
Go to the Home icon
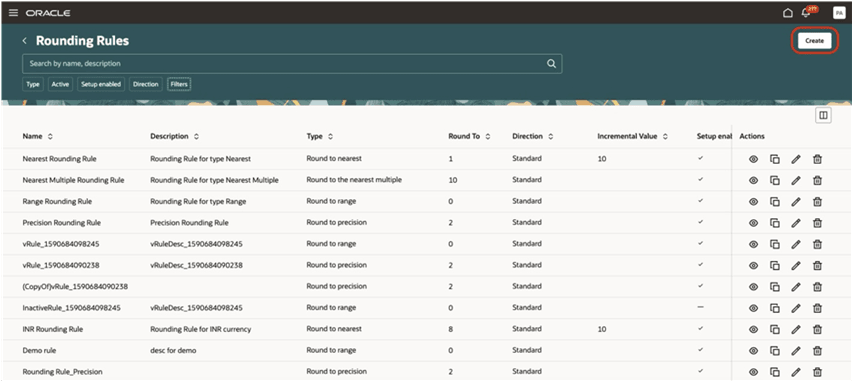[788, 13]
